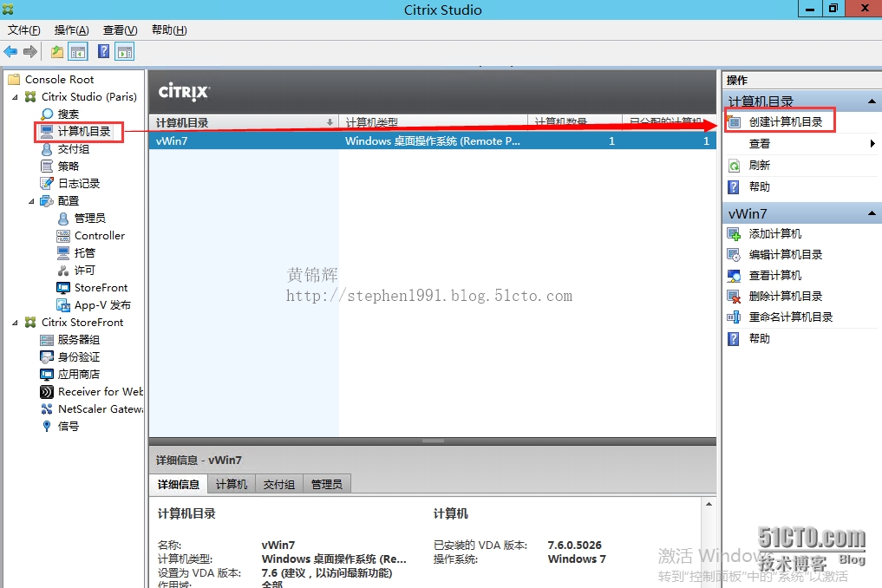This screenshot has height=588, width=882.
Task: Open the 操作(A) menu
Action: pos(71,29)
